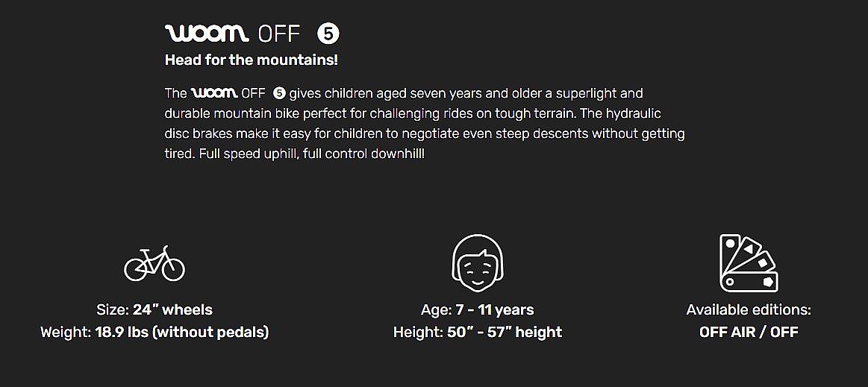Click the word "hydraulic" in the description
This screenshot has width=868, height=387.
(x=634, y=114)
